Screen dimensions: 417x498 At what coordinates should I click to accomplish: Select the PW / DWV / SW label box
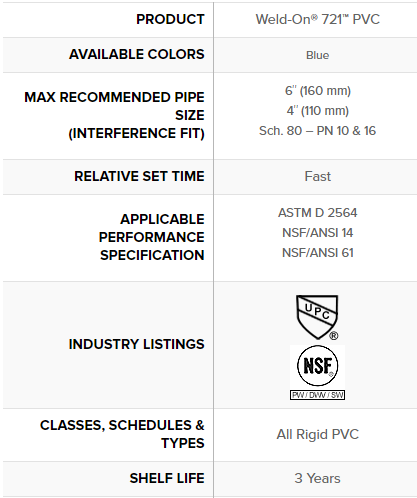[317, 395]
